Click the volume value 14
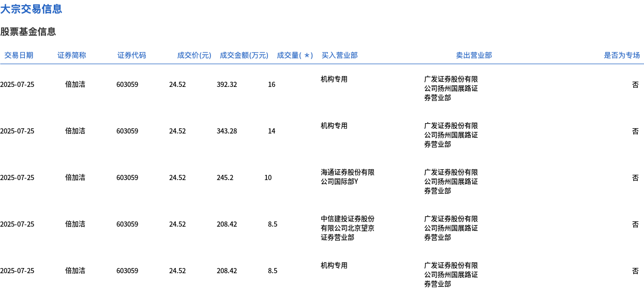The image size is (644, 297). point(272,131)
